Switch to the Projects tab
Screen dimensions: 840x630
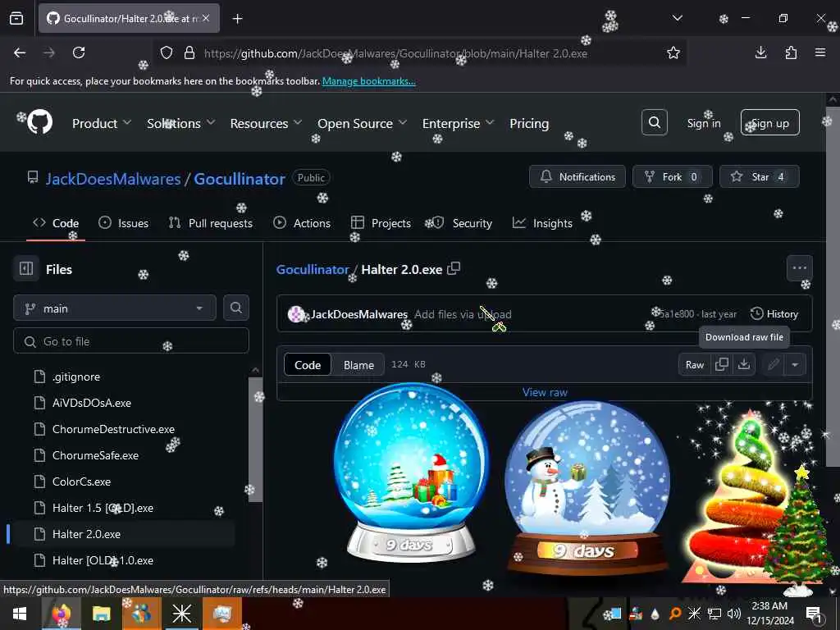tap(381, 223)
